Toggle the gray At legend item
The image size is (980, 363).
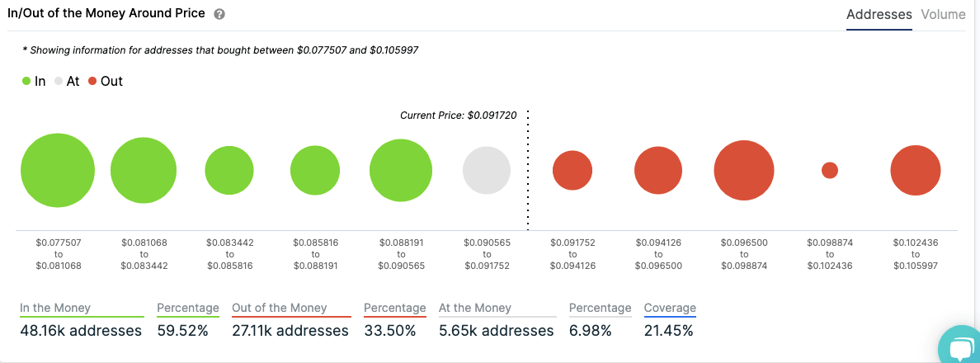click(x=67, y=82)
